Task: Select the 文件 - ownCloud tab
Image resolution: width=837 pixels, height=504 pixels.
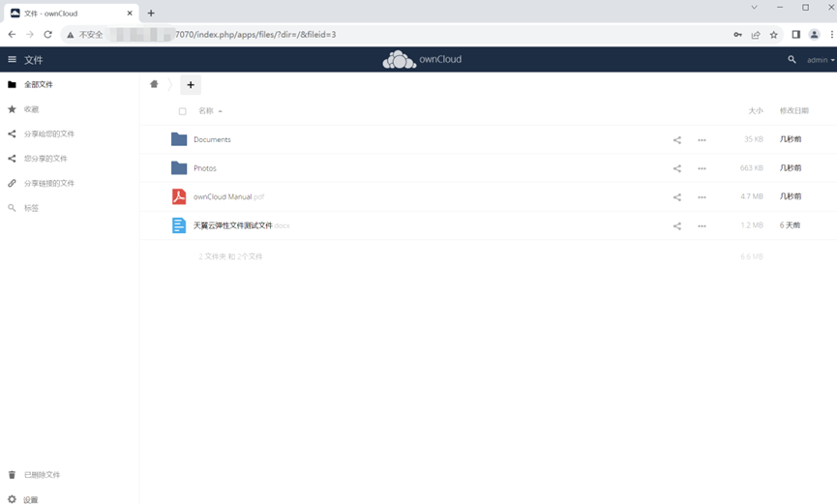Action: (72, 13)
